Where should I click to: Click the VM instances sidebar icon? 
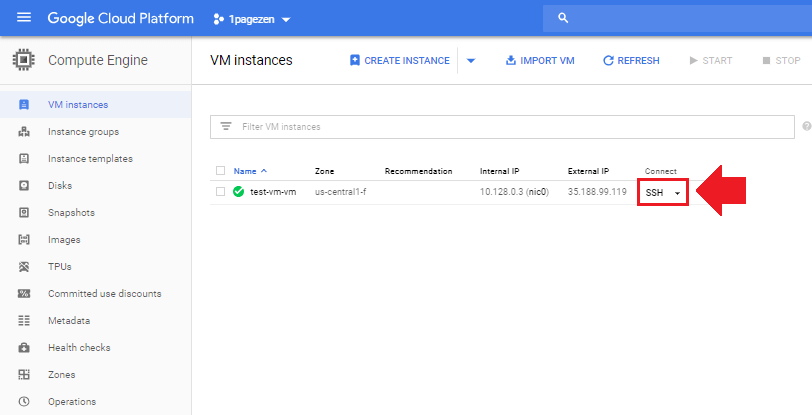(24, 105)
